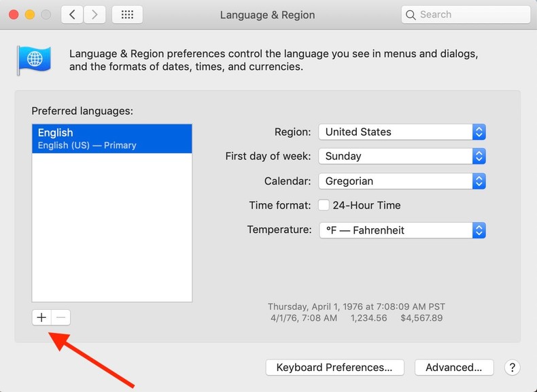Click the sample number '1,234.56'
537x392 pixels.
369,318
